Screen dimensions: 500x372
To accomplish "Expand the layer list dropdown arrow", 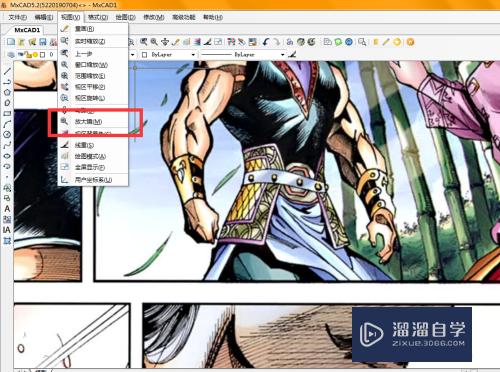I will tap(133, 54).
